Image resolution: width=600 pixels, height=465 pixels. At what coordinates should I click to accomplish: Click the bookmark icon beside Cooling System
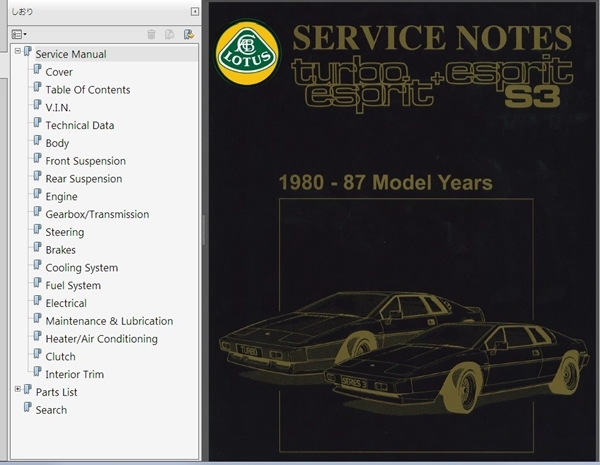(38, 265)
